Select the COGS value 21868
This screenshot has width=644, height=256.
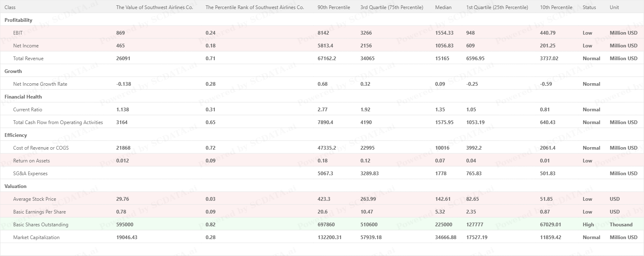(x=123, y=148)
